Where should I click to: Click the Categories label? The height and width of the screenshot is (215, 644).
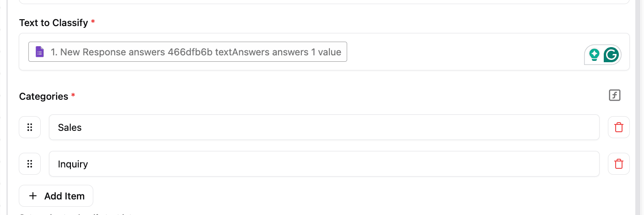pos(43,96)
